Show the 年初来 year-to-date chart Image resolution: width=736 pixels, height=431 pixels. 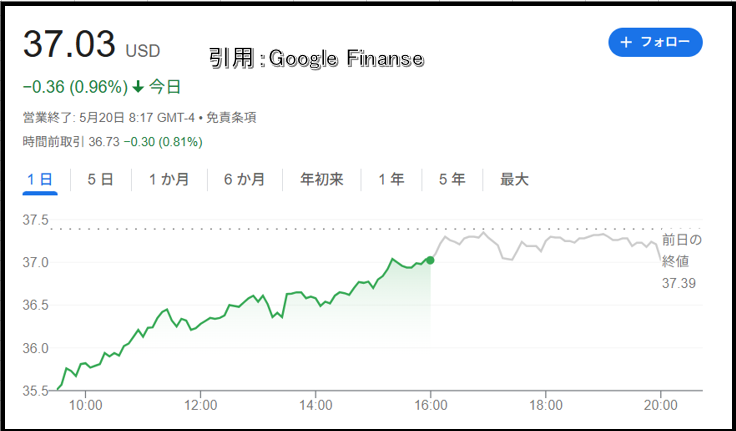point(322,179)
